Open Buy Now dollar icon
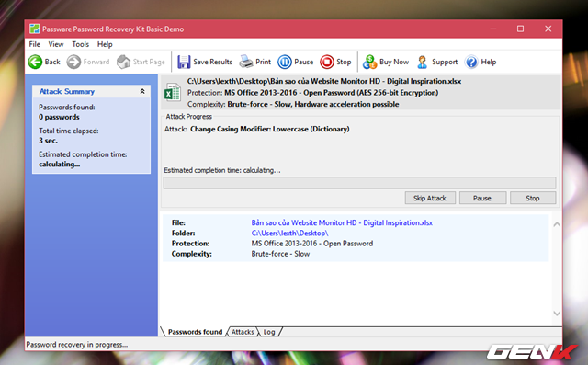The image size is (588, 365). point(369,62)
